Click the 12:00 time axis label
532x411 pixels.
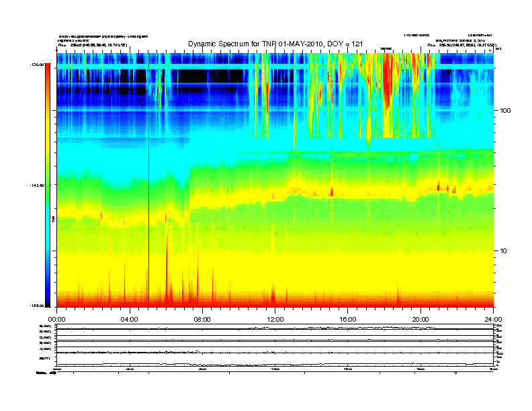coord(275,319)
